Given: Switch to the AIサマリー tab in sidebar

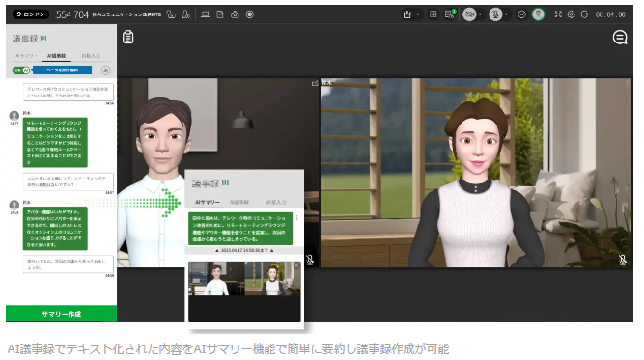Looking at the screenshot, I should pyautogui.click(x=26, y=55).
